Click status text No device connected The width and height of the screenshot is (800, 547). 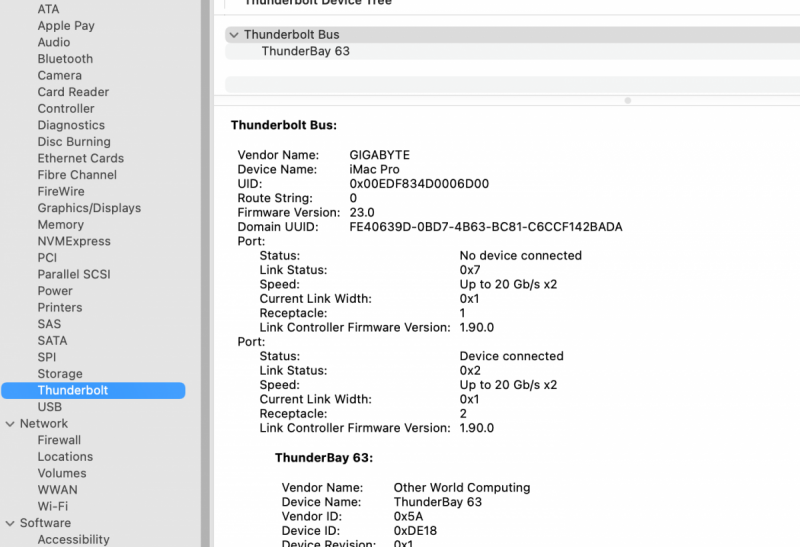pyautogui.click(x=520, y=256)
